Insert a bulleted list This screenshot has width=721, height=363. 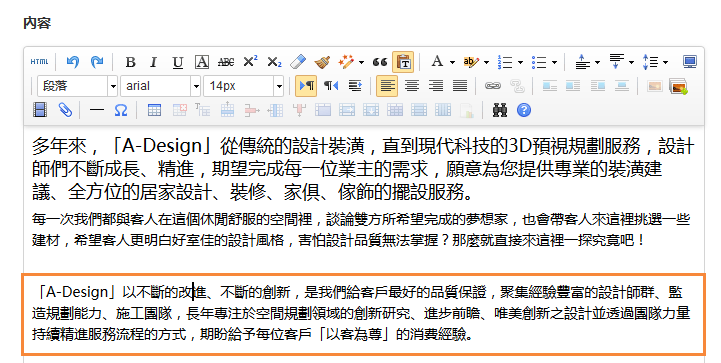pyautogui.click(x=539, y=62)
